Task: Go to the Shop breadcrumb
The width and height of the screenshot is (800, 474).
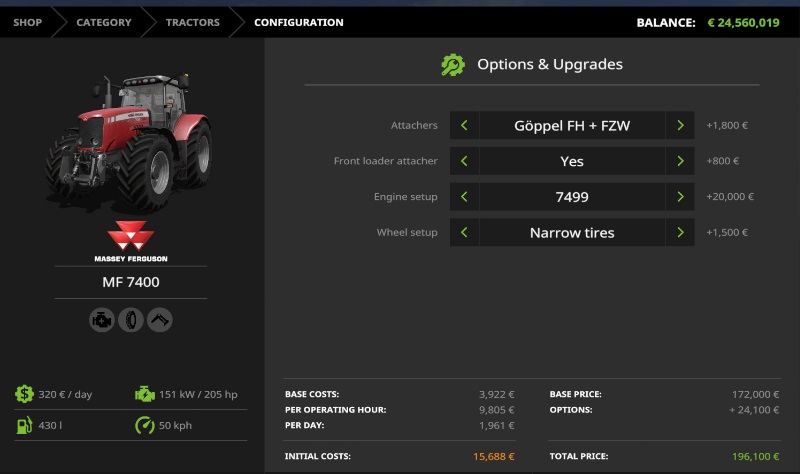Action: 28,22
